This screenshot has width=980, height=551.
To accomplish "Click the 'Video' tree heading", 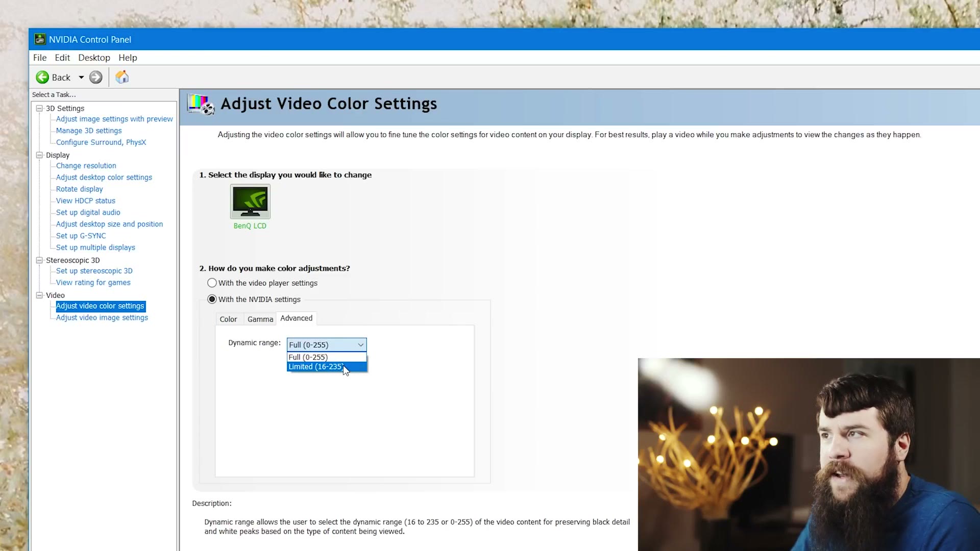I will (55, 295).
